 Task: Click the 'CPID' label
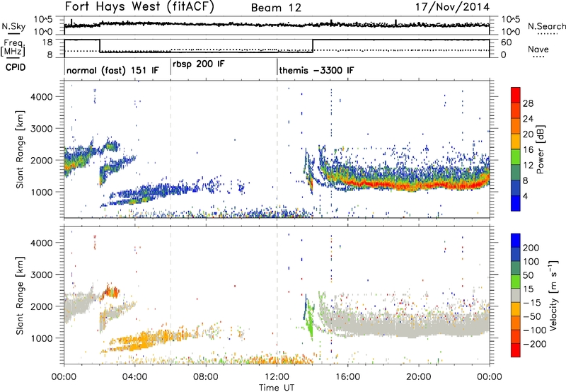pyautogui.click(x=15, y=67)
